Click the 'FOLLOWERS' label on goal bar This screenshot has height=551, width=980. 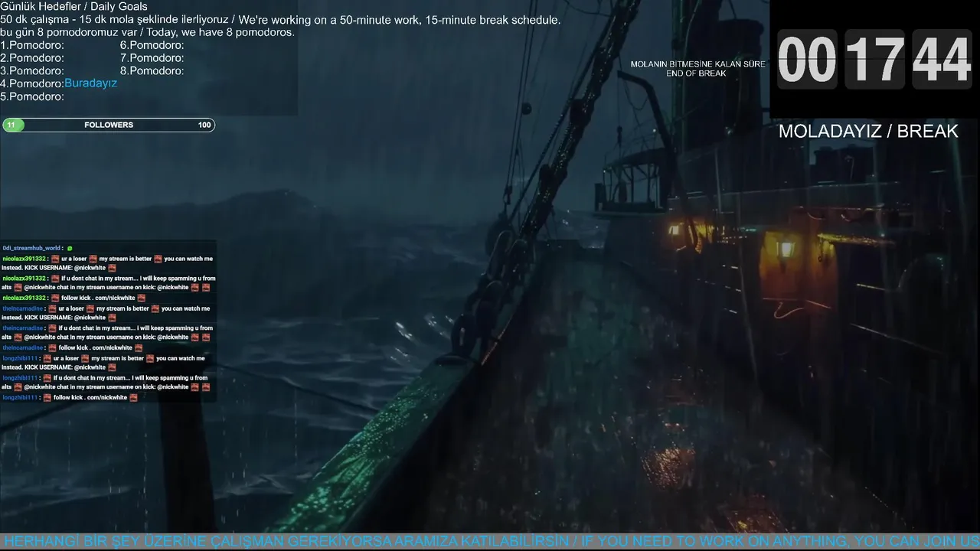click(x=109, y=125)
